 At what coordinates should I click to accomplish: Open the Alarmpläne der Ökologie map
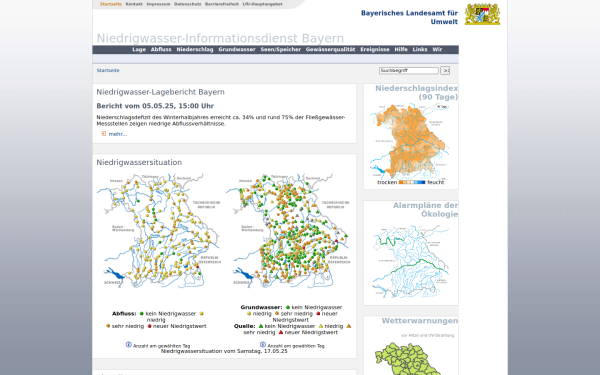pyautogui.click(x=410, y=262)
